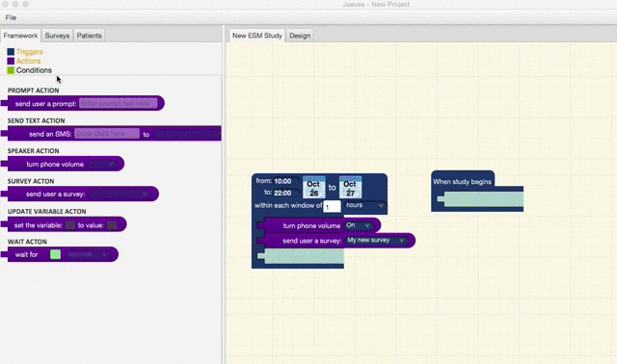Open the Oct 27 end date picker

pos(350,188)
